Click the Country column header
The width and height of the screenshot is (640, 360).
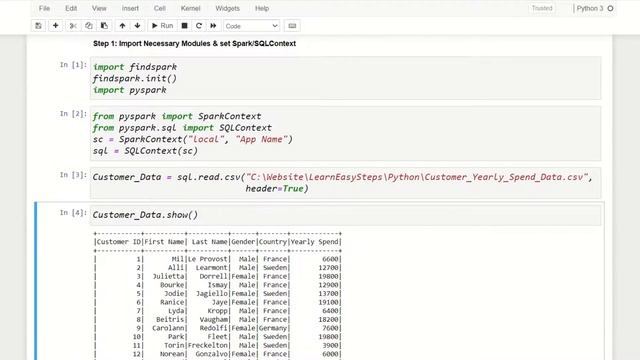273,242
